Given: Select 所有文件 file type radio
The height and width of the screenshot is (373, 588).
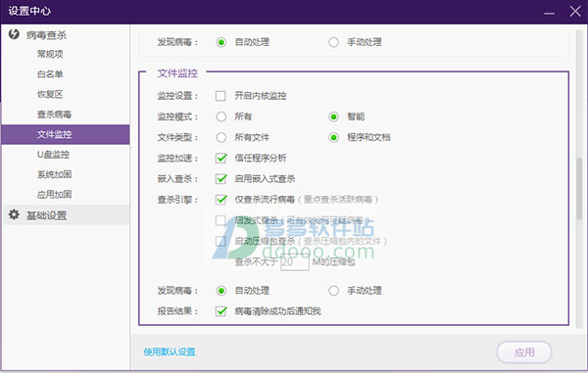Looking at the screenshot, I should tap(221, 137).
